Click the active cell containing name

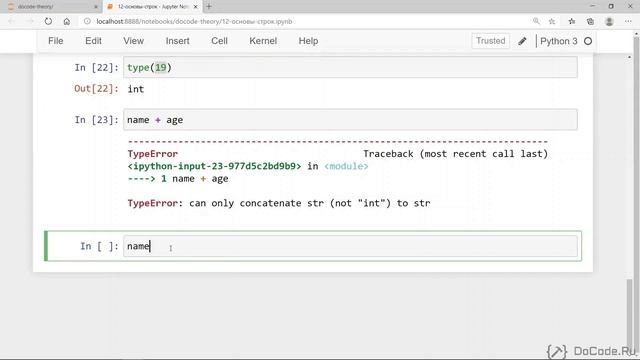[350, 246]
